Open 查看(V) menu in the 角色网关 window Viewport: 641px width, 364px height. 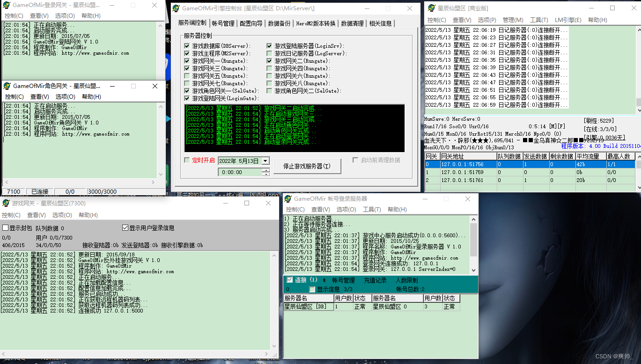coord(40,96)
